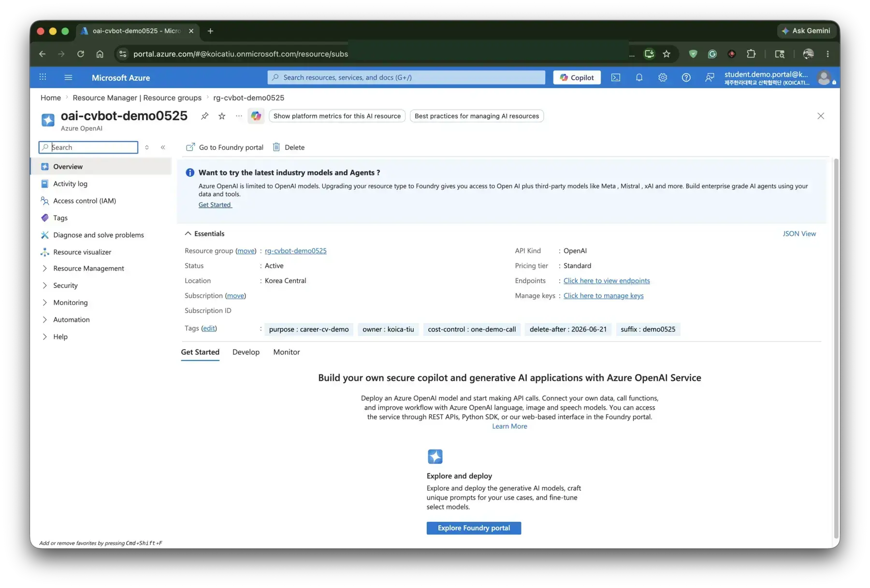
Task: Open the browser extensions puzzle icon
Action: tap(751, 54)
